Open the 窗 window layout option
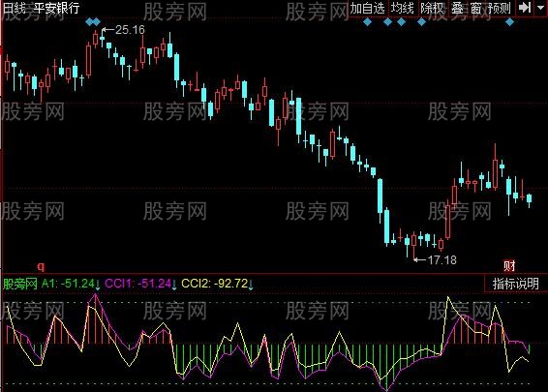Image resolution: width=548 pixels, height=392 pixels. (476, 8)
